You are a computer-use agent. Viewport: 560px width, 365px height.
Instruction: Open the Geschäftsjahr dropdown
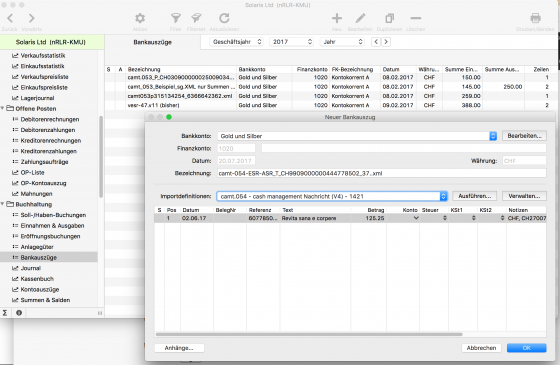[x=236, y=42]
